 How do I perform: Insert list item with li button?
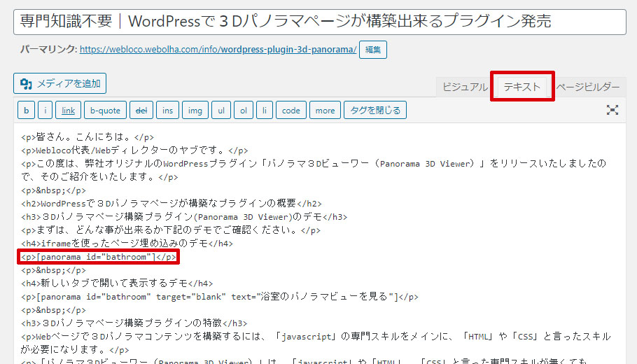coord(265,110)
